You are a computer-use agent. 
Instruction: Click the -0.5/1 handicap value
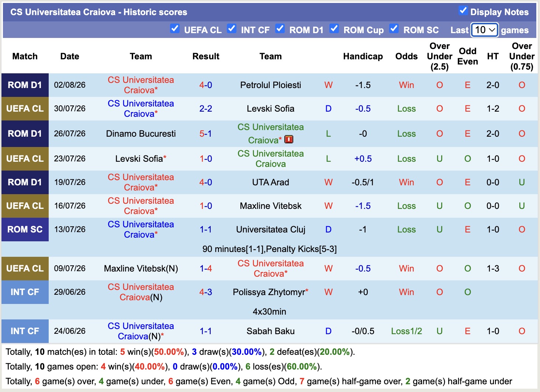(x=363, y=182)
